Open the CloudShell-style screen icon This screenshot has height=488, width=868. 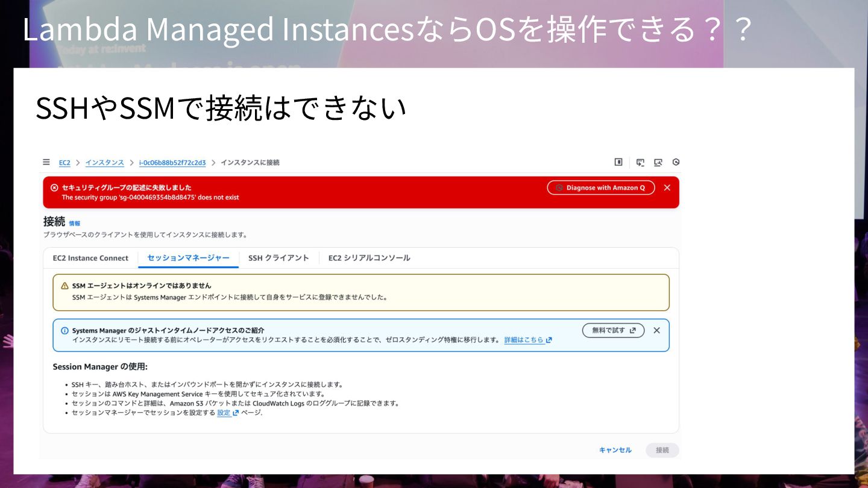pos(640,162)
